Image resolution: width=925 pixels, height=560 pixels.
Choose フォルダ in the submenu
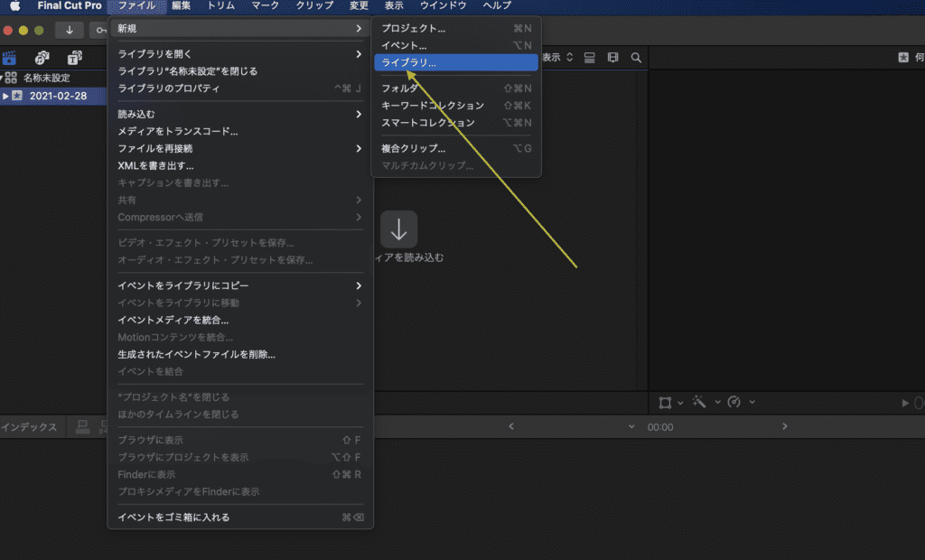point(456,89)
